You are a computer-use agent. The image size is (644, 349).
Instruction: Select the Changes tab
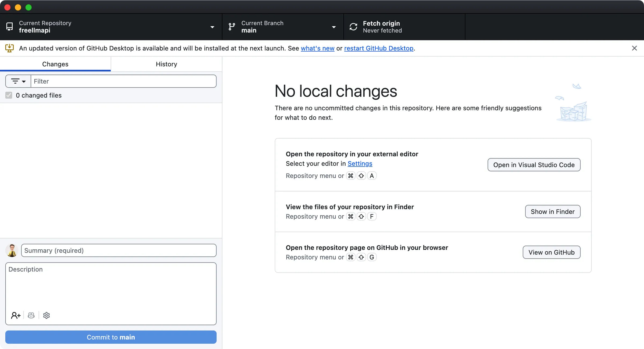55,64
